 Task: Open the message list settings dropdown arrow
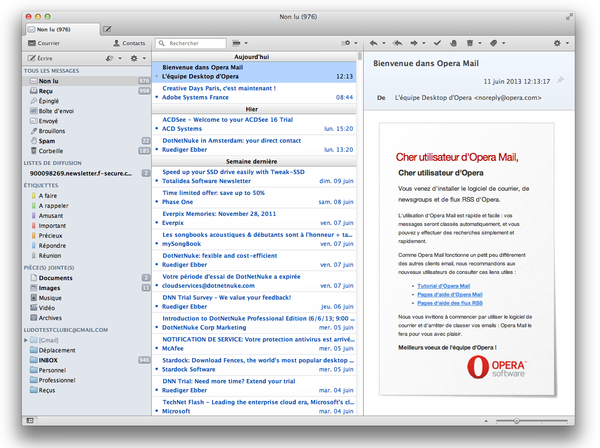pos(355,43)
